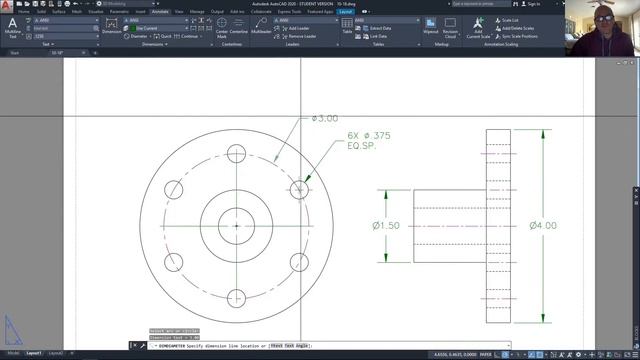This screenshot has width=640, height=360.
Task: Click the Diameter dimension button
Action: tap(136, 36)
